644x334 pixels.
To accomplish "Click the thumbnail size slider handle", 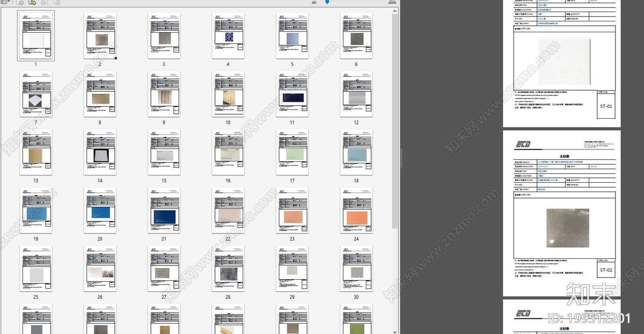I will click(327, 2).
